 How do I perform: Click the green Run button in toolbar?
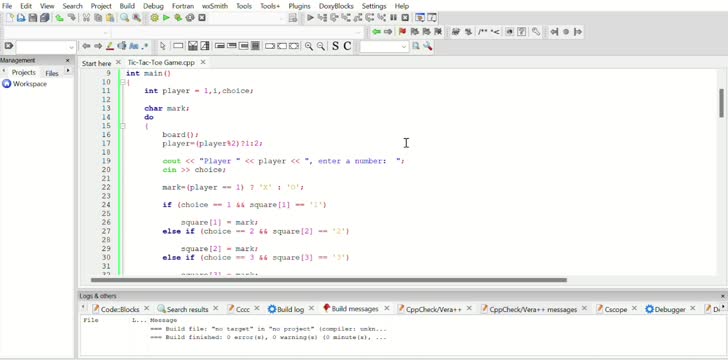[x=166, y=18]
